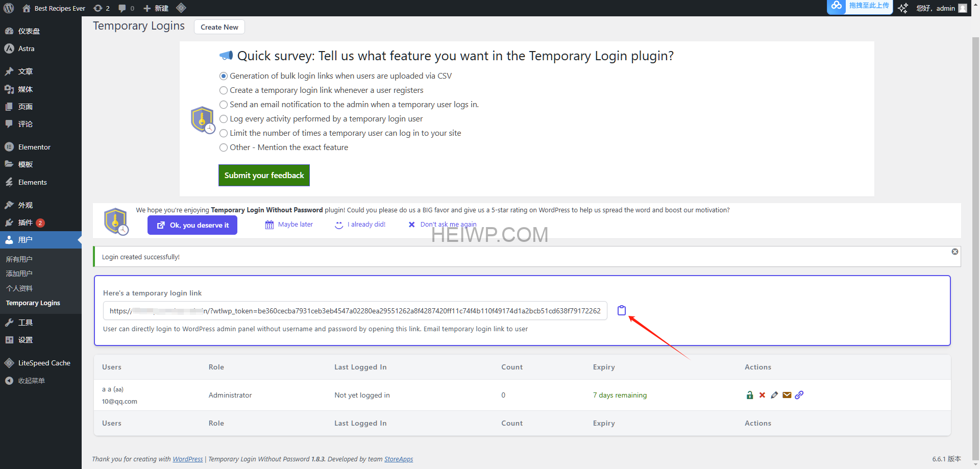Click 10@qq.com email in users table
980x469 pixels.
coord(119,402)
